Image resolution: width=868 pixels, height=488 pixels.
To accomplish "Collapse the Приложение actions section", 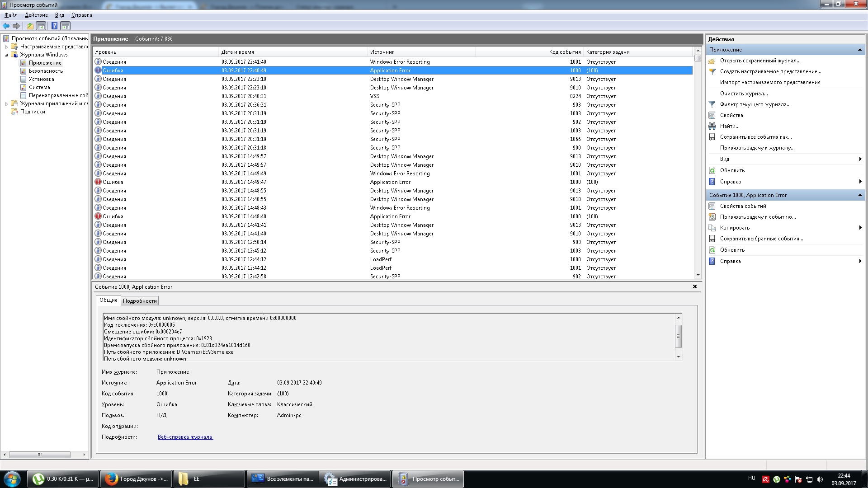I will (860, 50).
